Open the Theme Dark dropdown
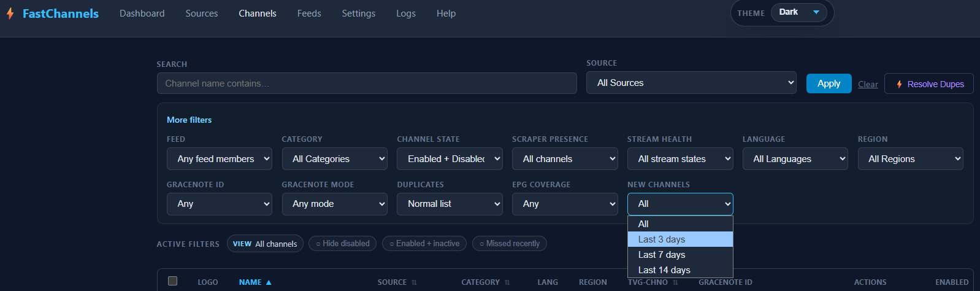Screen dimensions: 980x291 798,13
